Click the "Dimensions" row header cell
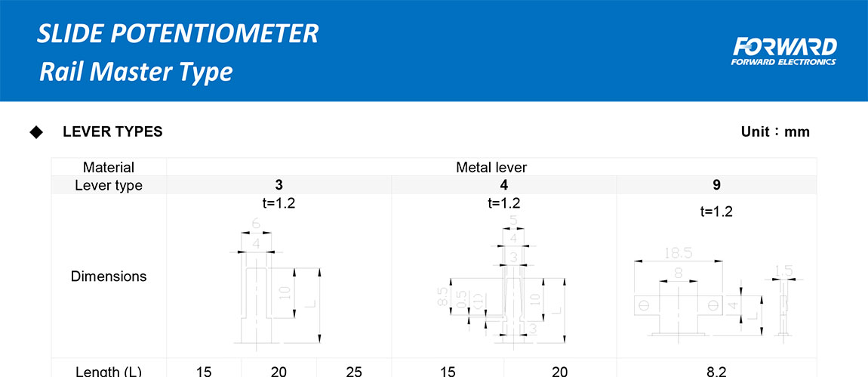Viewport: 868px width, 377px height. tap(109, 277)
